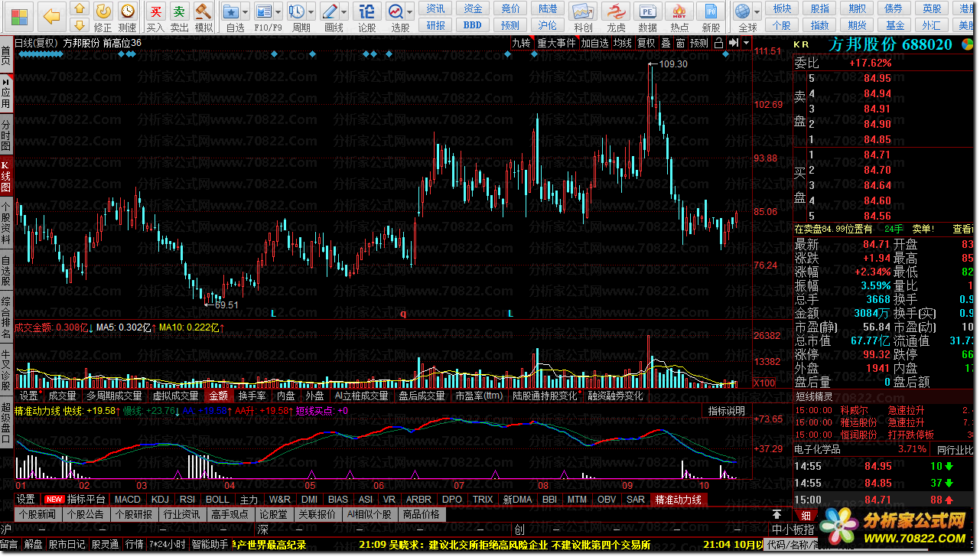Click the yellow down arrow icon

click(79, 24)
